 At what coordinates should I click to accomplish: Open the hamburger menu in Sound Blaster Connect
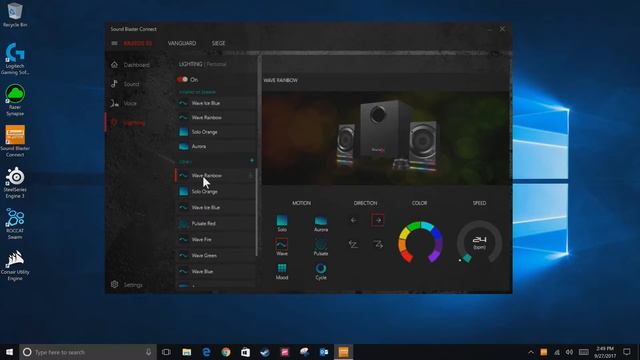click(114, 43)
